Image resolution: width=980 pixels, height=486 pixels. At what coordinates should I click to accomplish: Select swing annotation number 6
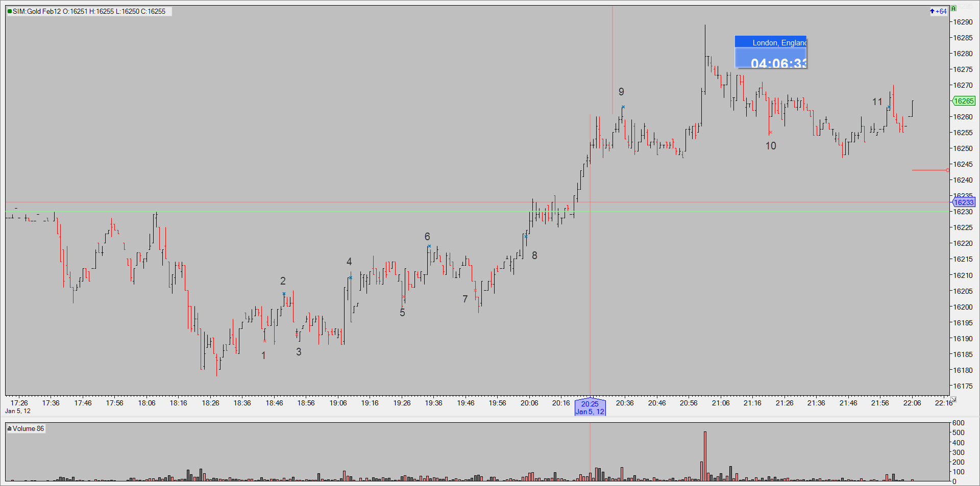coord(427,237)
